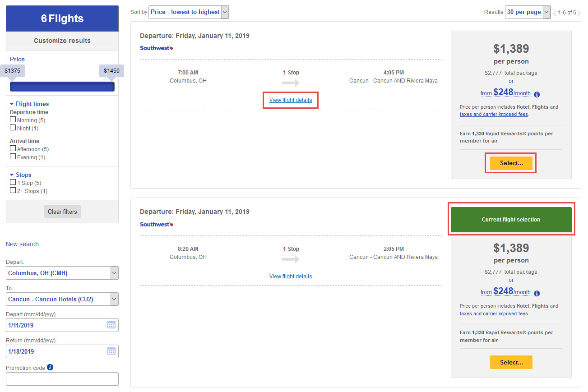This screenshot has height=392, width=588.
Task: Open the Sort by price dropdown
Action: (189, 12)
